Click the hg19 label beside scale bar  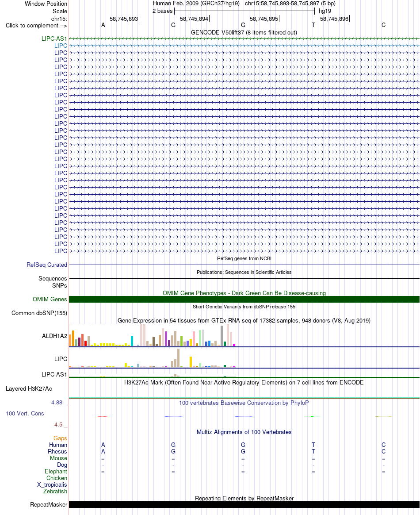tap(325, 11)
